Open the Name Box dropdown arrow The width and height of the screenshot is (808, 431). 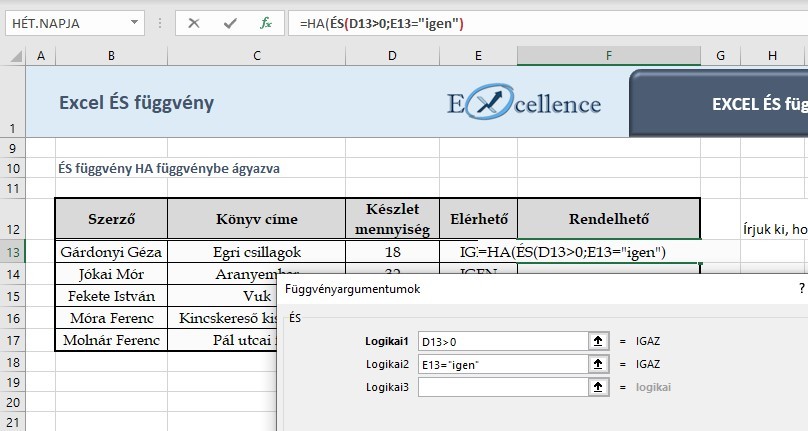(x=134, y=23)
